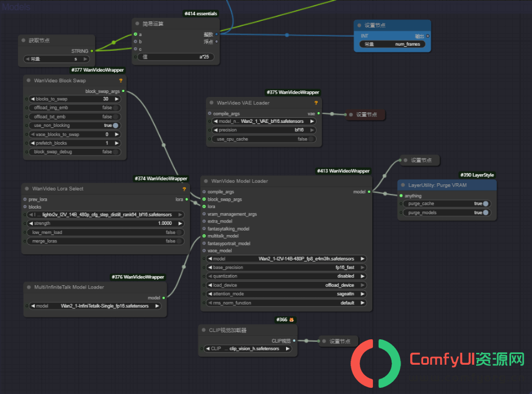Open the clip_vision_h.safetensors CLIP dropdown
This screenshot has width=532, height=394.
click(x=247, y=348)
